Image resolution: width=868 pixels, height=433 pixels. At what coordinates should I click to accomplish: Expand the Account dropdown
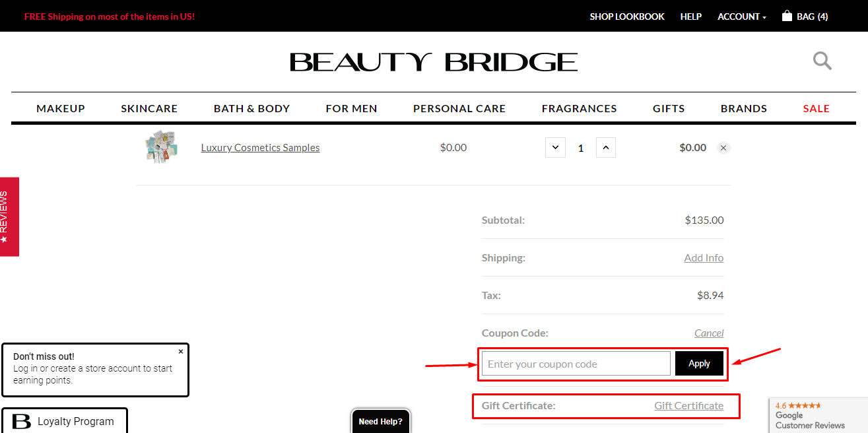click(x=742, y=17)
